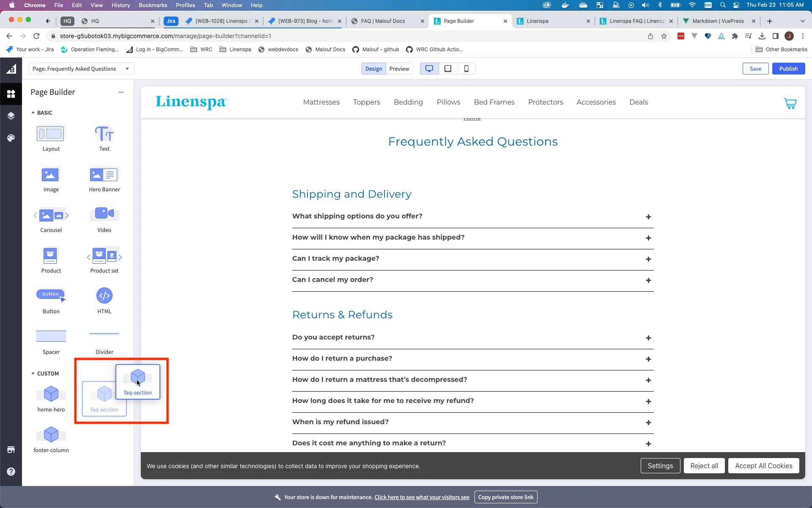Click the Publish button

coord(788,68)
